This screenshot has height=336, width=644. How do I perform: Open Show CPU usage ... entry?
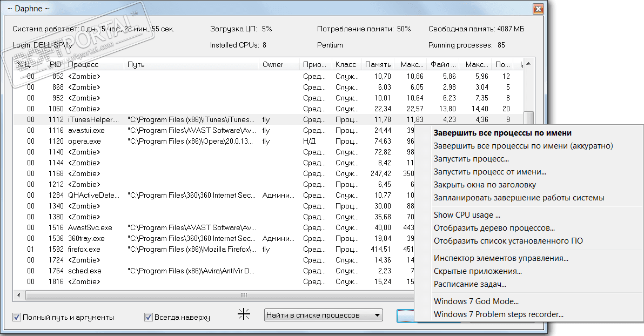pyautogui.click(x=467, y=215)
